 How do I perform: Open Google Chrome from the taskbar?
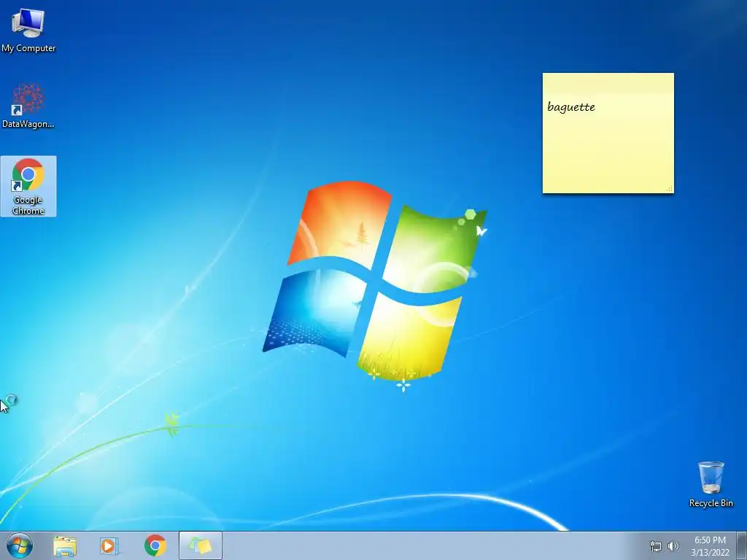155,545
